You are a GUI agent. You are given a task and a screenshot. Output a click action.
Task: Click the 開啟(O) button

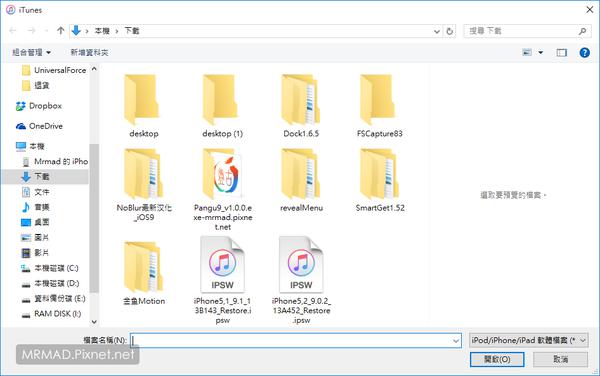[x=497, y=359]
